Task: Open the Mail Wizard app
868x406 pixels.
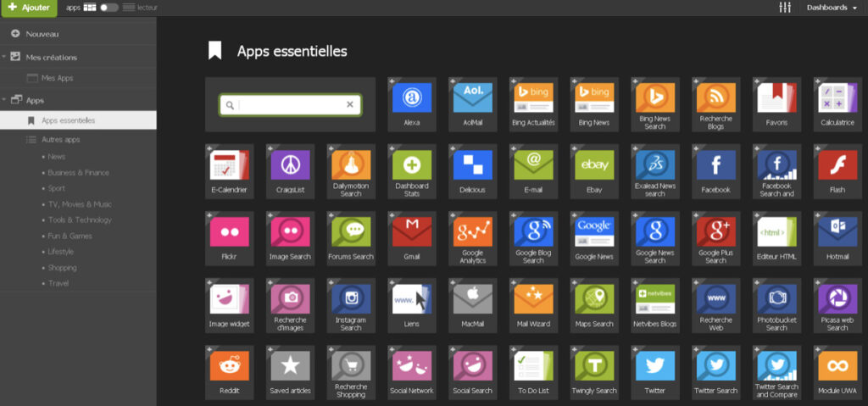Action: [534, 305]
